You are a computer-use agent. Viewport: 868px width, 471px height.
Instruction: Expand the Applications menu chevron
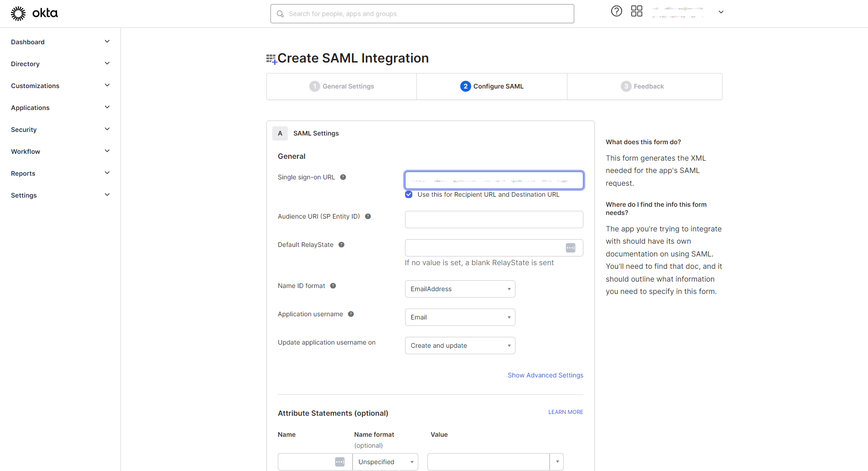point(107,107)
